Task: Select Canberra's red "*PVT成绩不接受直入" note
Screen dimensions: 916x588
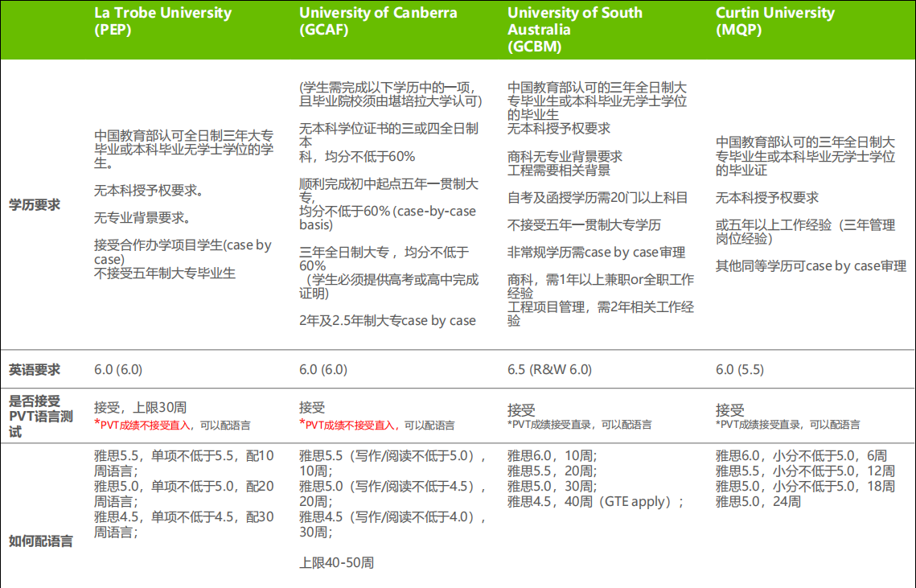Action: [x=347, y=425]
